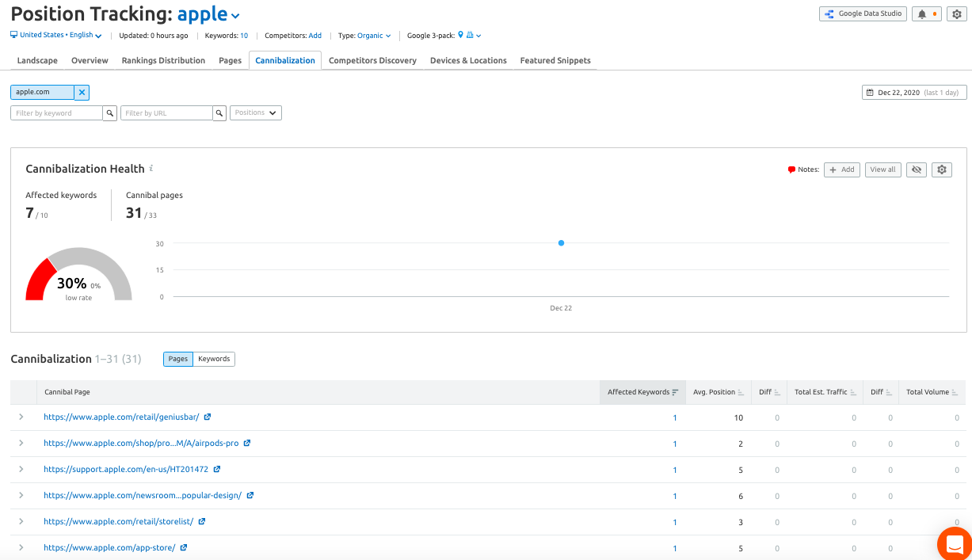Sort by Avg. Position column
The width and height of the screenshot is (972, 560).
coord(718,392)
